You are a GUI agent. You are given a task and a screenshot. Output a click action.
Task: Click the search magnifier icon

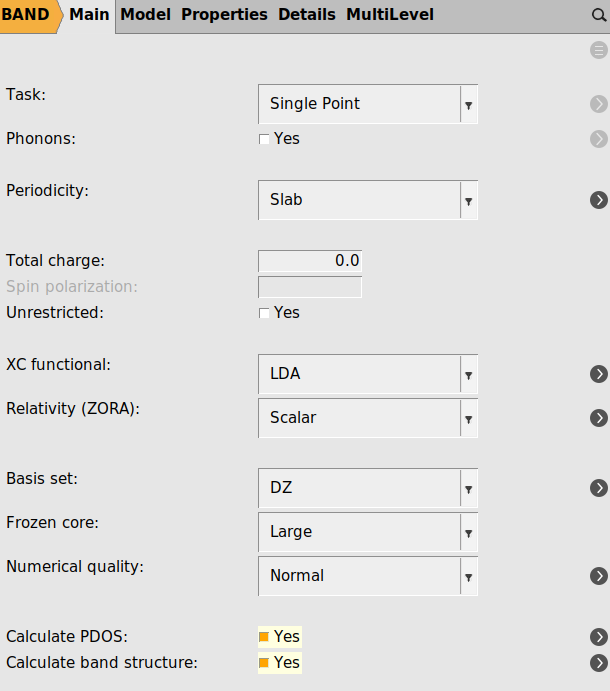pos(599,15)
